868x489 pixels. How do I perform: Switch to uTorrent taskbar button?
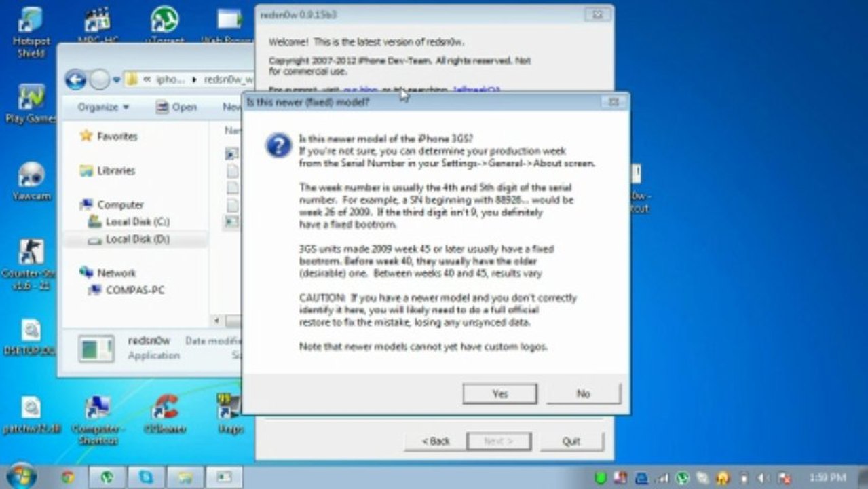point(107,477)
